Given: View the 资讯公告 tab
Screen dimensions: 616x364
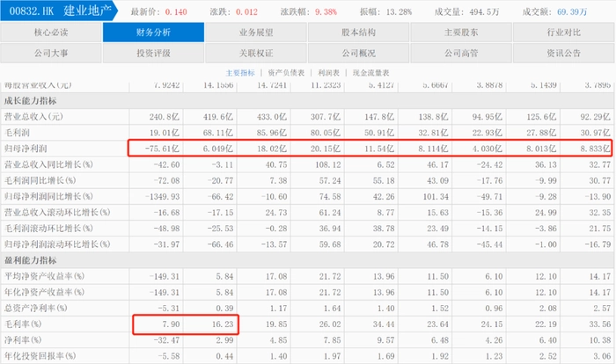Looking at the screenshot, I should tap(564, 53).
